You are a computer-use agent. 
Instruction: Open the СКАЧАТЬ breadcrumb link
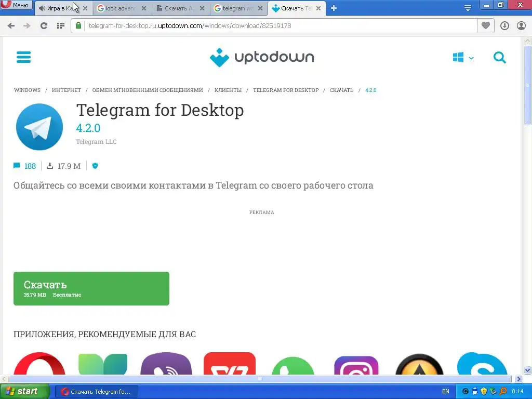(x=342, y=90)
